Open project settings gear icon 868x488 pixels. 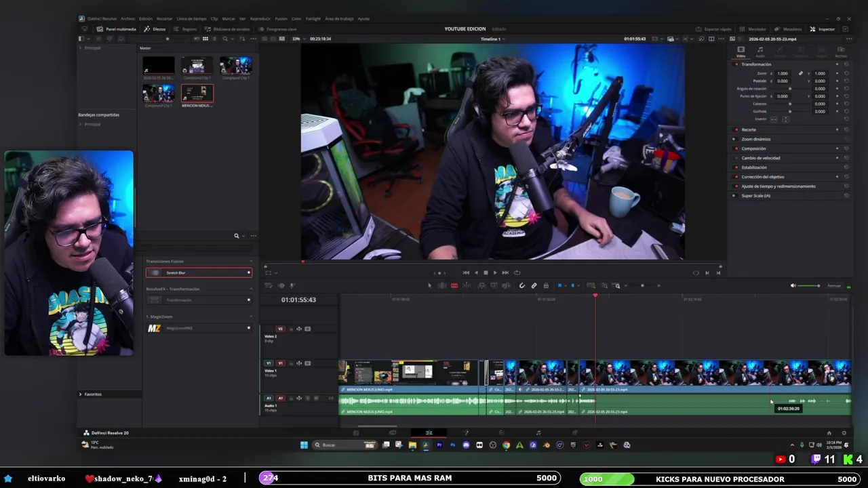[x=844, y=432]
